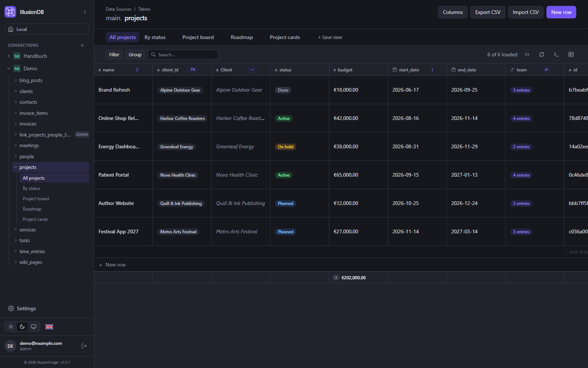Image resolution: width=588 pixels, height=368 pixels.
Task: Click the Settings gear icon
Action: pos(11,308)
